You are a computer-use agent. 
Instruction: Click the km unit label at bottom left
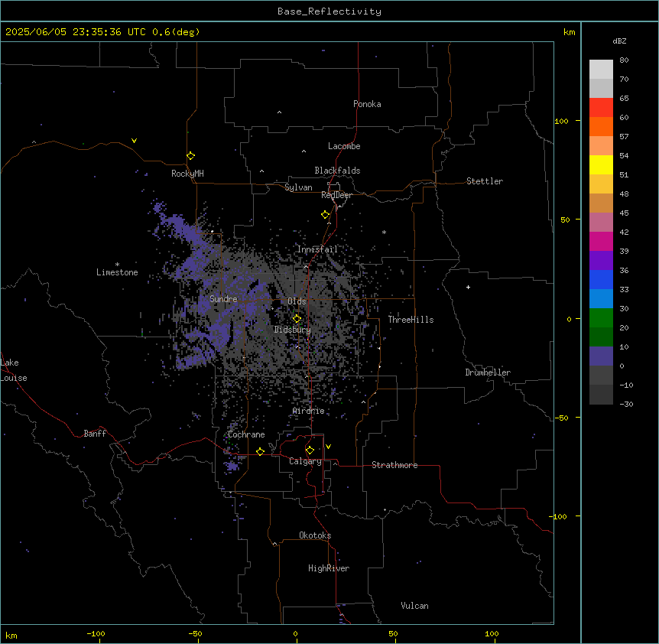pos(11,636)
